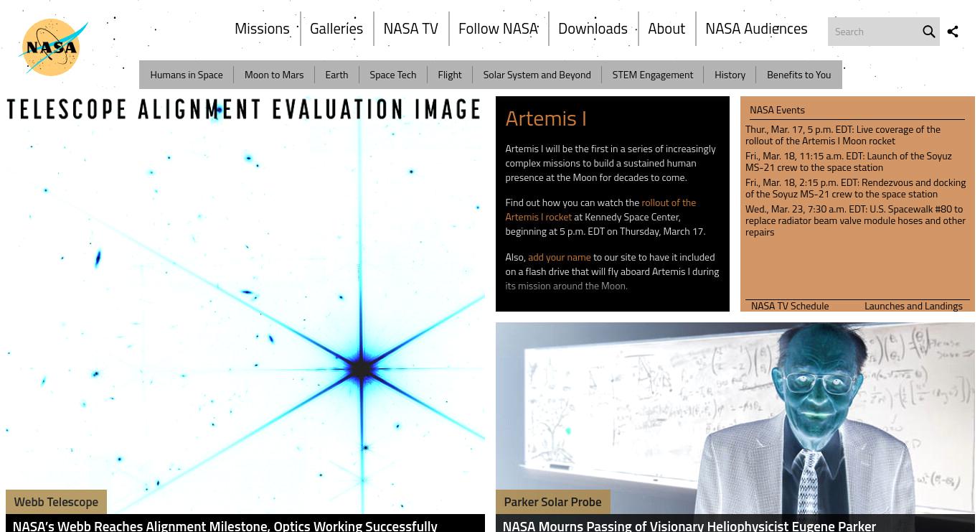Open the Launches and Landings link

point(913,306)
